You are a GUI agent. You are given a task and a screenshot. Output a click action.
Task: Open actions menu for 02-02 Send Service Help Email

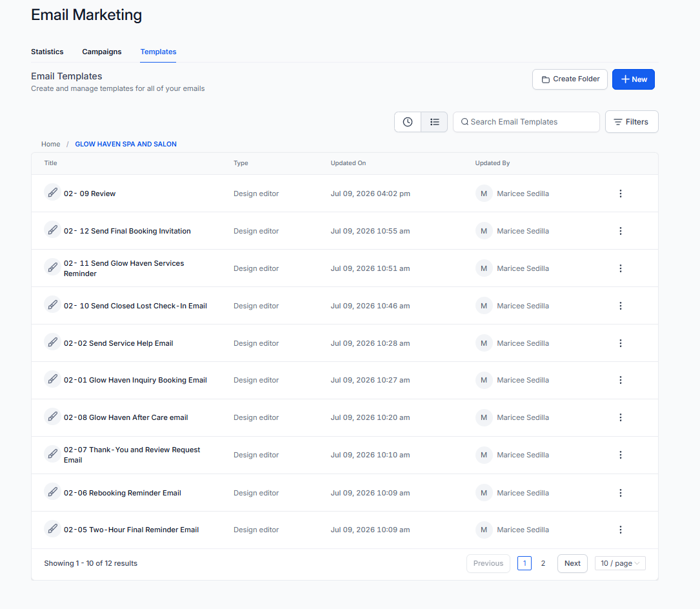[621, 343]
